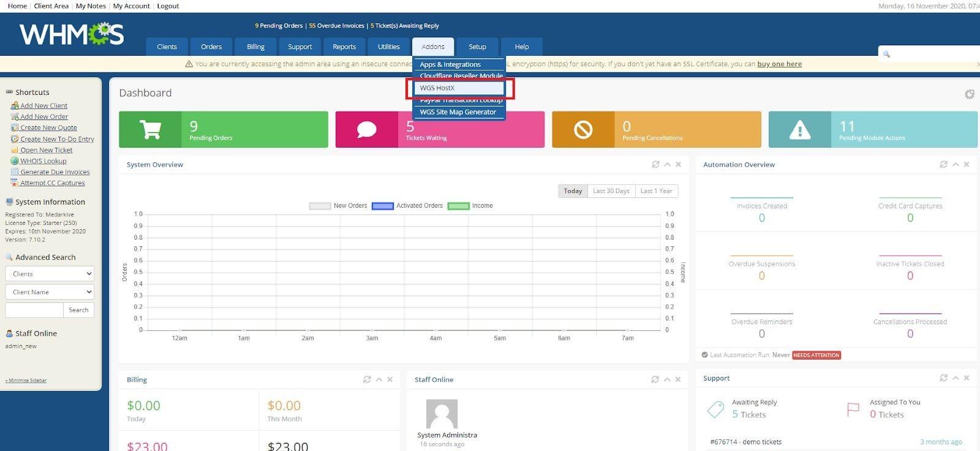
Task: Refresh the Billing widget
Action: click(367, 379)
